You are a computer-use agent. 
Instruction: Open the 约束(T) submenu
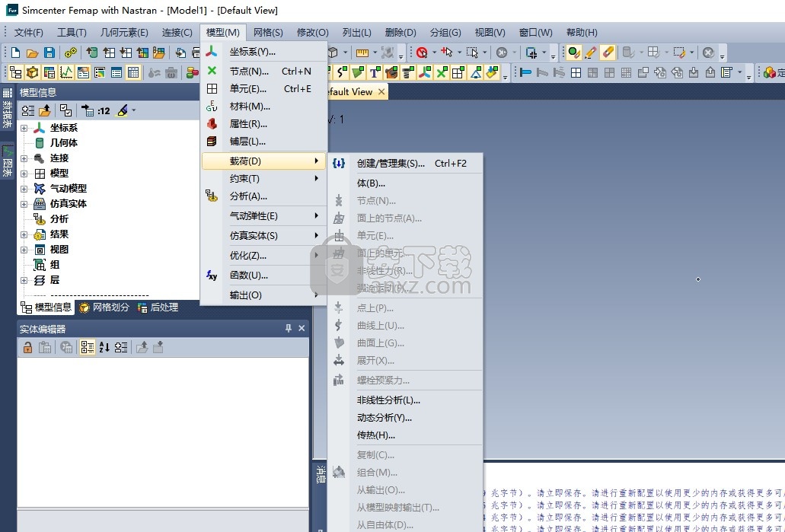point(264,179)
